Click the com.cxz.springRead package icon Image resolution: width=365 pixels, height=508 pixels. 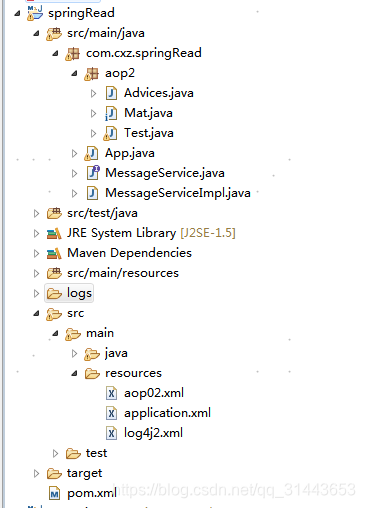[73, 53]
